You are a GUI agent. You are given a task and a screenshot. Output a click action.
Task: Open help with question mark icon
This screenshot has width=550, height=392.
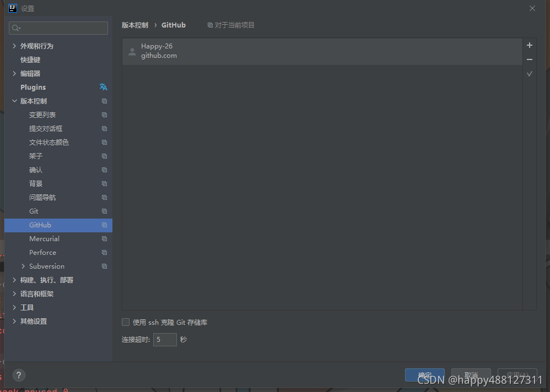pyautogui.click(x=19, y=375)
